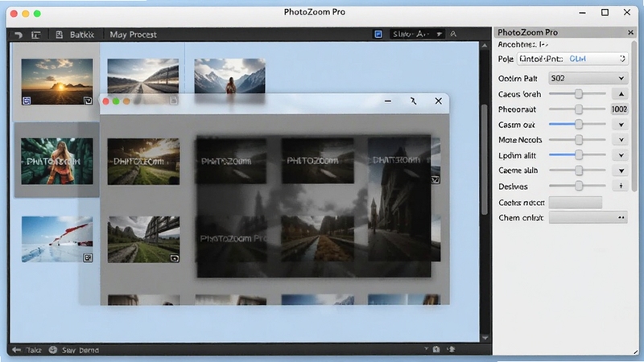The width and height of the screenshot is (644, 362).
Task: Click the corner icon on the sunset thumbnail's right
Action: coord(88,101)
